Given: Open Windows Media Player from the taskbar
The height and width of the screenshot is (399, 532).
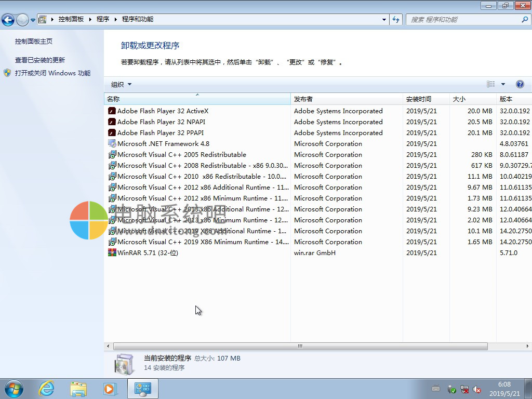Looking at the screenshot, I should [110, 389].
